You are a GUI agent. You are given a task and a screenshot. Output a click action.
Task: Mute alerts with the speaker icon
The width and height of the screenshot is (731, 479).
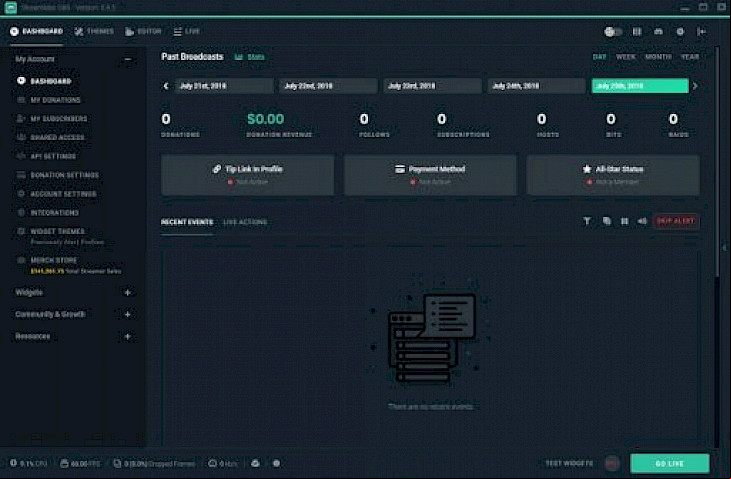click(x=642, y=221)
